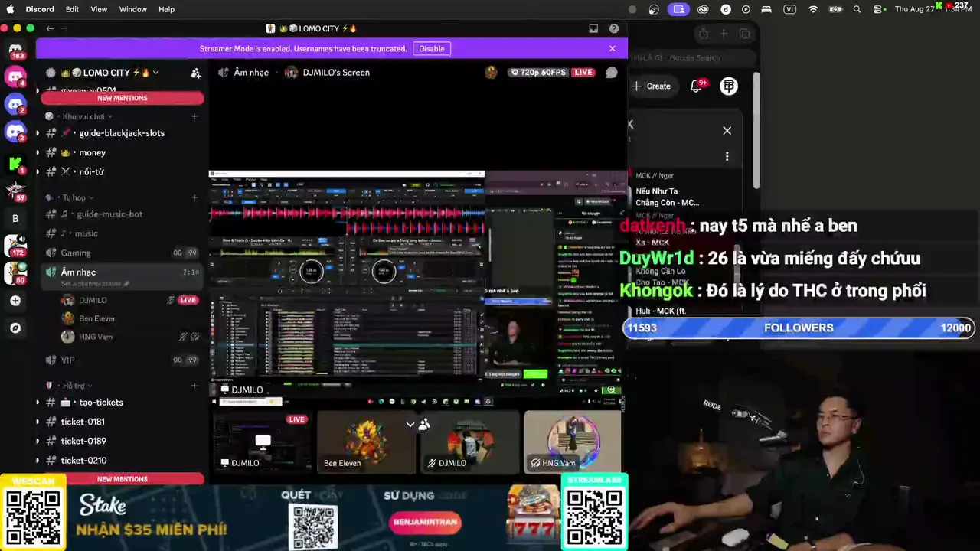980x551 pixels.
Task: Open the Discord menu in menu bar
Action: [x=40, y=9]
